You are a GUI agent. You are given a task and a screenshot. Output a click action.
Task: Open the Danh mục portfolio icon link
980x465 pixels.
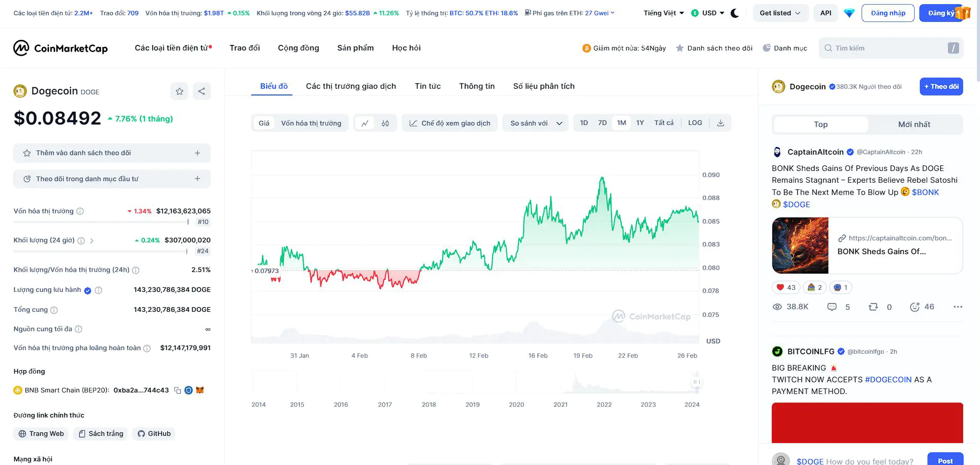coord(785,48)
